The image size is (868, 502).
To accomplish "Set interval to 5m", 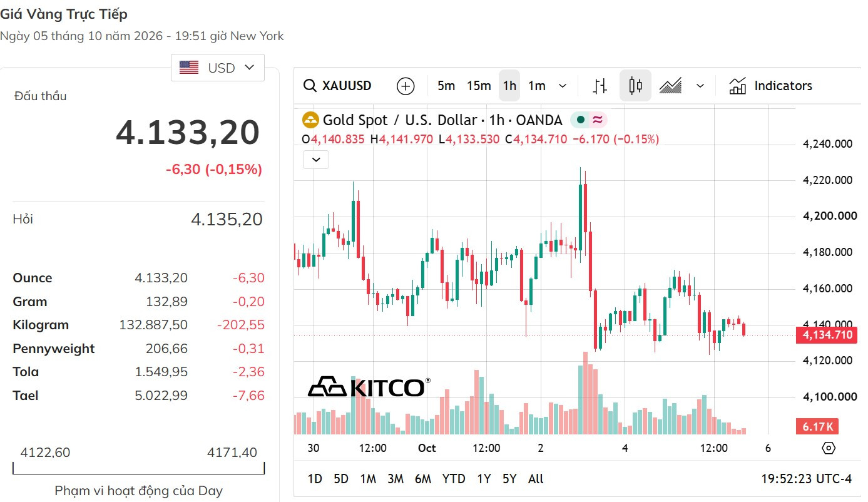I will [446, 86].
